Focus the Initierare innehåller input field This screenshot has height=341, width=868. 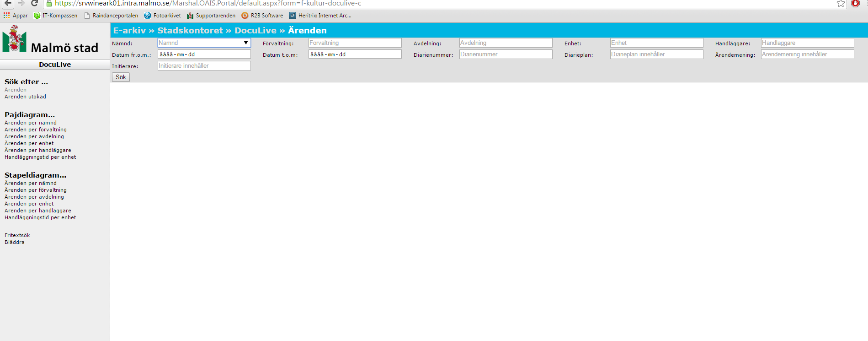(204, 65)
